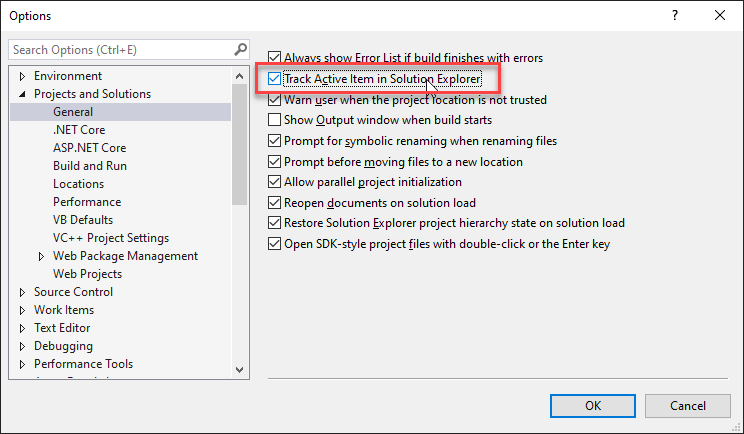Click the Cancel button
The width and height of the screenshot is (744, 434).
(687, 405)
